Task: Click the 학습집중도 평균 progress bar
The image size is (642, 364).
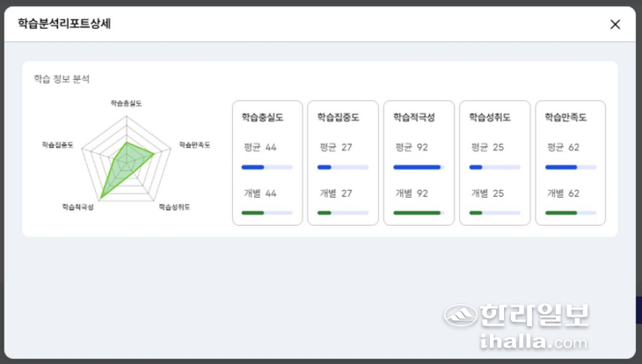Action: [x=342, y=167]
